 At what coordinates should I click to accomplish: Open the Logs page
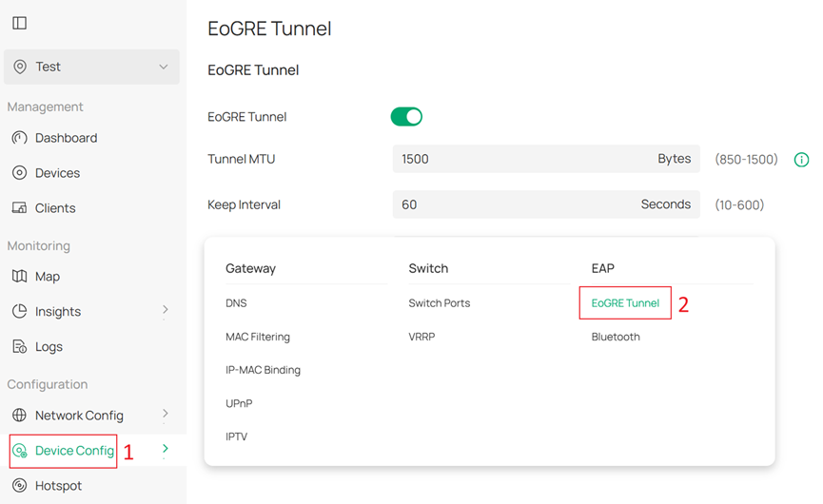coord(49,347)
